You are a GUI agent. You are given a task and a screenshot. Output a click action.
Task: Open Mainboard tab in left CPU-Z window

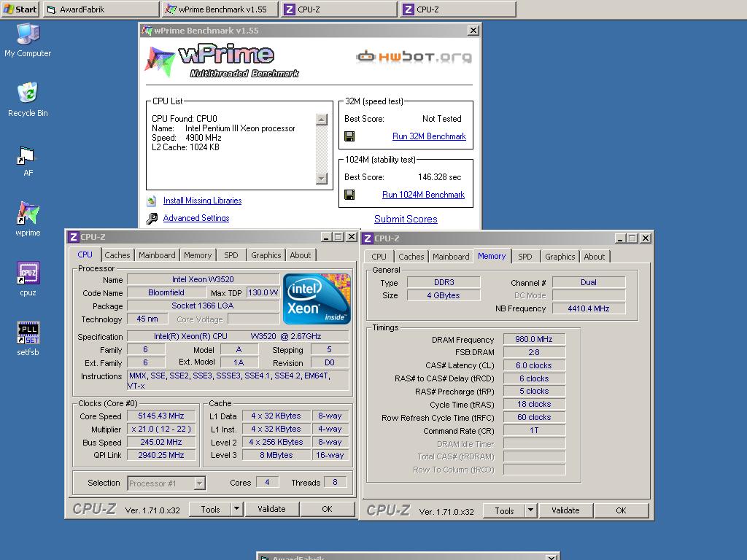[157, 255]
